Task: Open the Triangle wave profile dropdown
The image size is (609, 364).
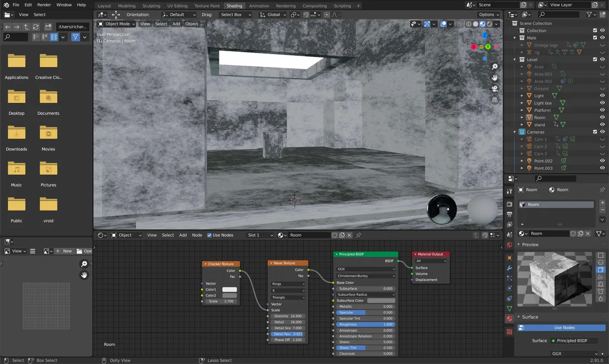Action: pyautogui.click(x=288, y=297)
